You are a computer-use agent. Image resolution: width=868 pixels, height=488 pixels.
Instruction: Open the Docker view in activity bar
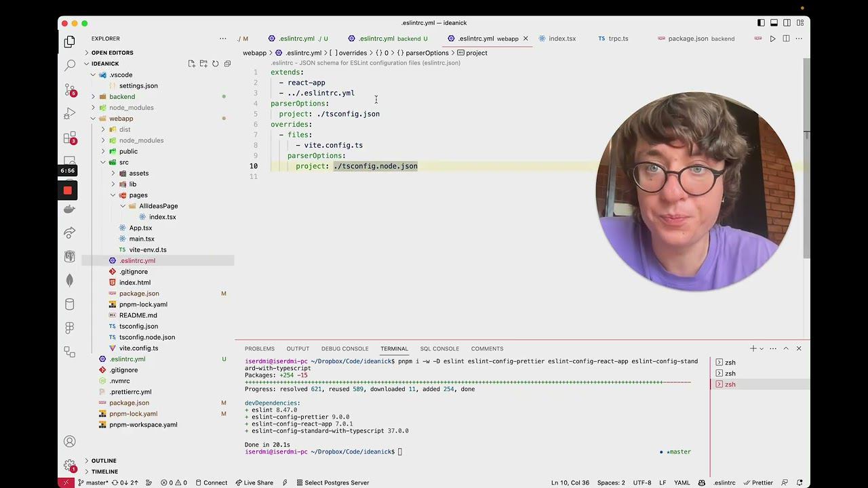coord(69,209)
